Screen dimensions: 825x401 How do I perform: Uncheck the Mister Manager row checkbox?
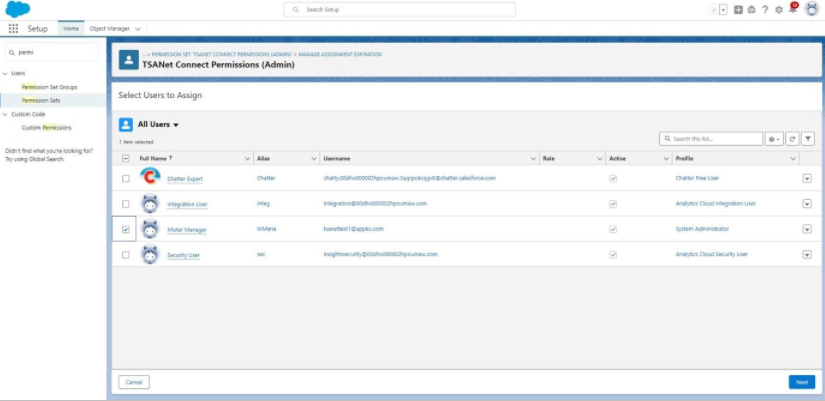(x=125, y=229)
